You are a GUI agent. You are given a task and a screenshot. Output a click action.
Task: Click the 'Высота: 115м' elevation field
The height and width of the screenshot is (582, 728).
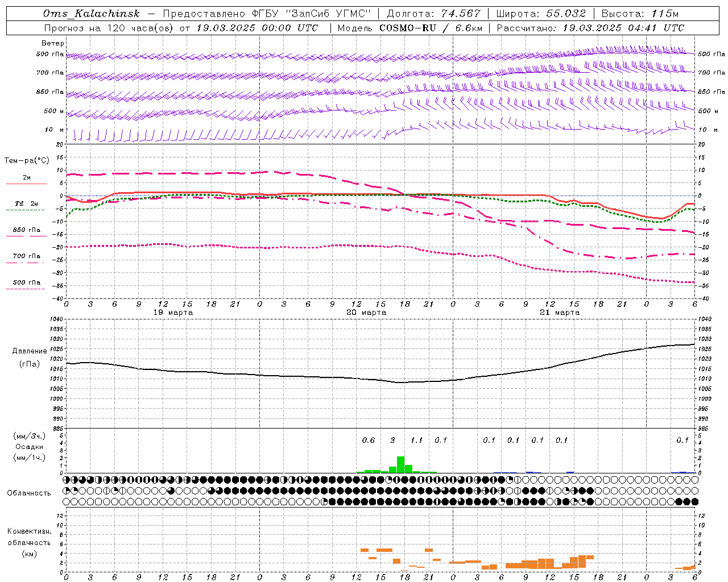click(x=640, y=14)
